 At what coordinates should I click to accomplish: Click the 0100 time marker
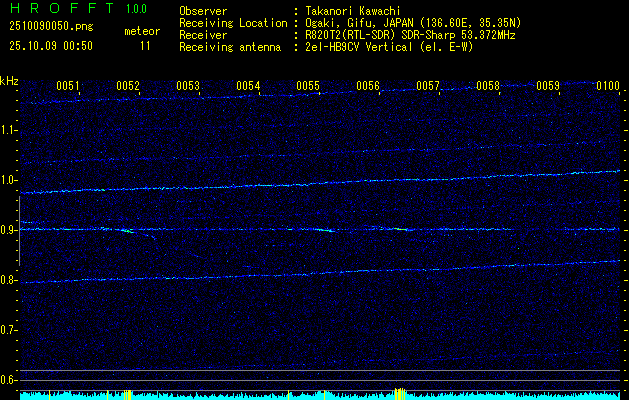[x=607, y=86]
